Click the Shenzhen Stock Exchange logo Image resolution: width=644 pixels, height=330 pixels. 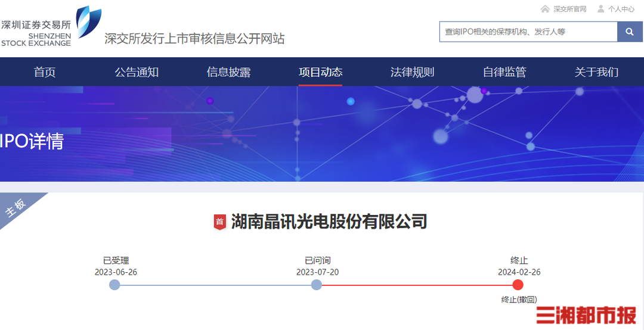(51, 27)
